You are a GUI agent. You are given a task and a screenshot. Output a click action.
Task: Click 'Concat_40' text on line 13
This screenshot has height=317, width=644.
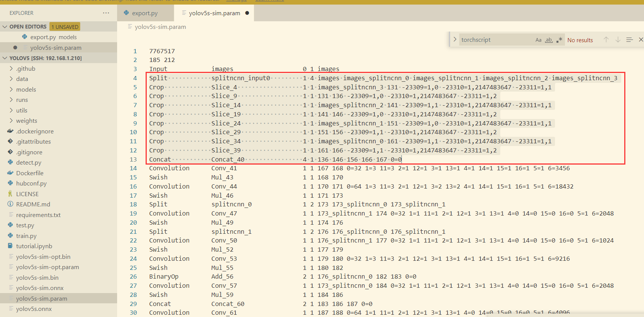pos(228,159)
